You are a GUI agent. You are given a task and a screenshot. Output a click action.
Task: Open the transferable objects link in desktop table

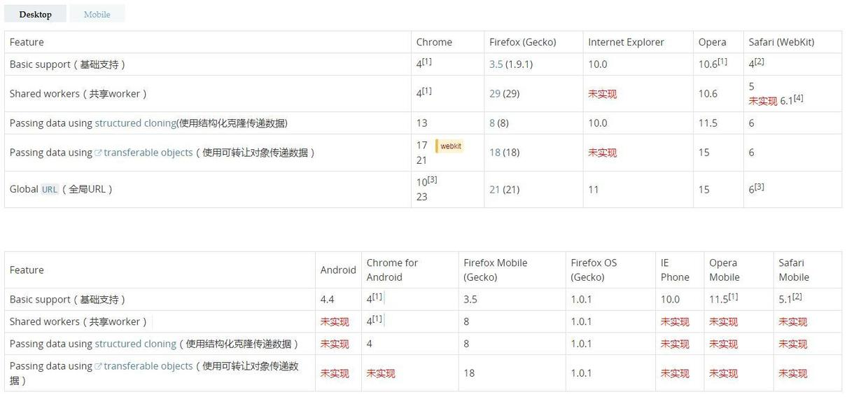[148, 153]
